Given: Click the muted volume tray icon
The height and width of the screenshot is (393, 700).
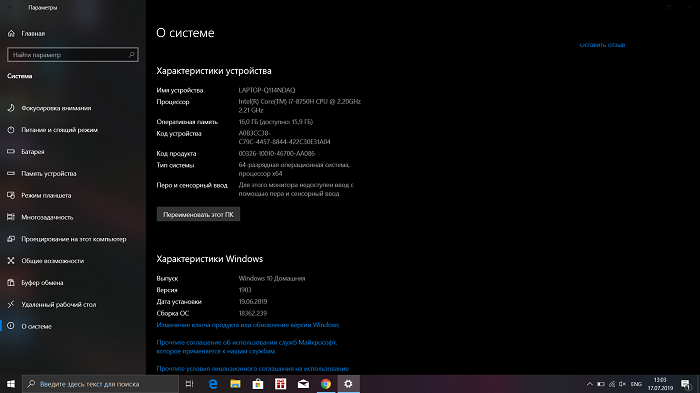Looking at the screenshot, I should pyautogui.click(x=622, y=384).
